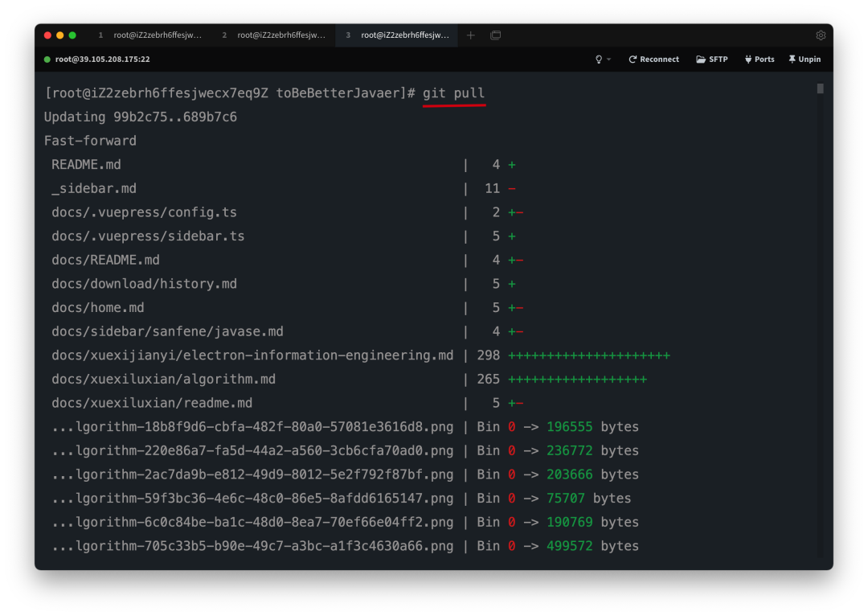This screenshot has width=868, height=616.
Task: Select the third terminal session tab
Action: click(x=397, y=35)
